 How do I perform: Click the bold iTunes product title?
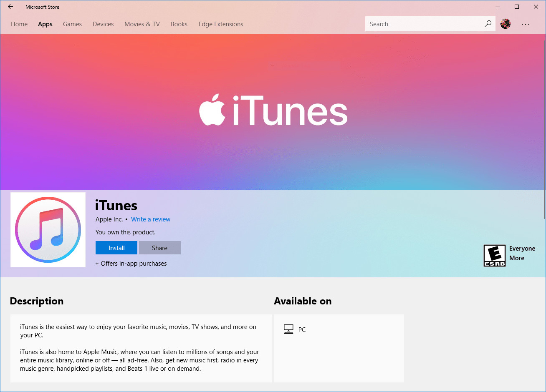[x=116, y=206]
